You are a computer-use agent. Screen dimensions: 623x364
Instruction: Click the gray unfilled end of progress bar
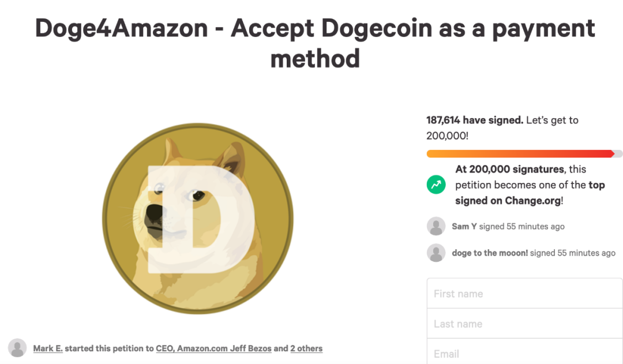618,153
